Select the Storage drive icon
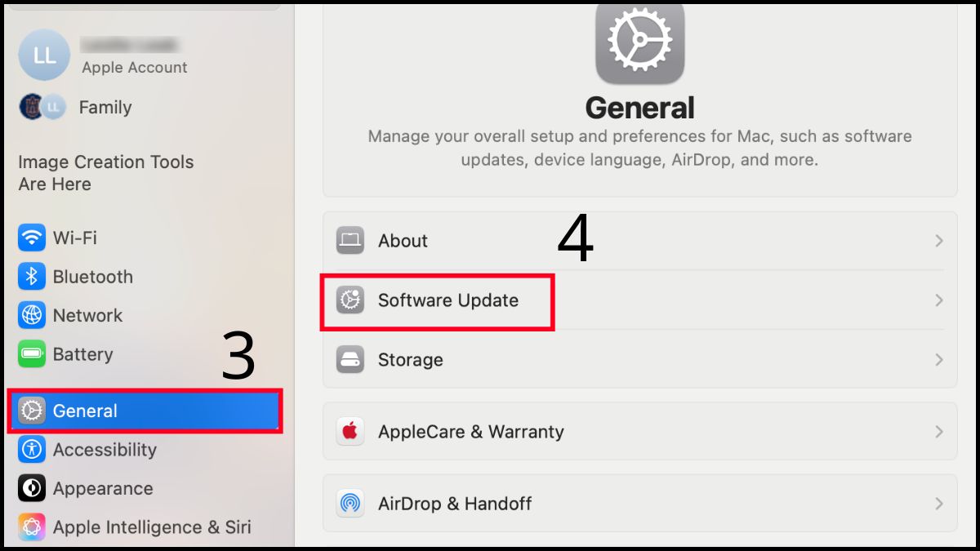 coord(350,360)
